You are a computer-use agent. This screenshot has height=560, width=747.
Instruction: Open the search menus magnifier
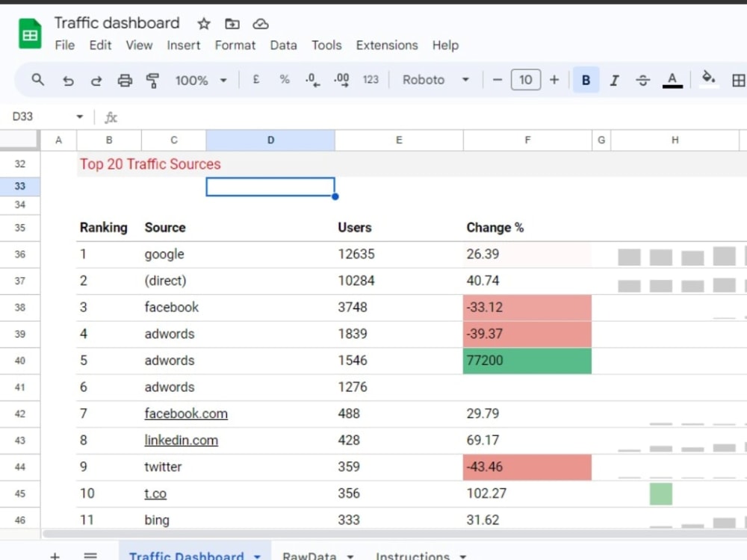pos(37,80)
